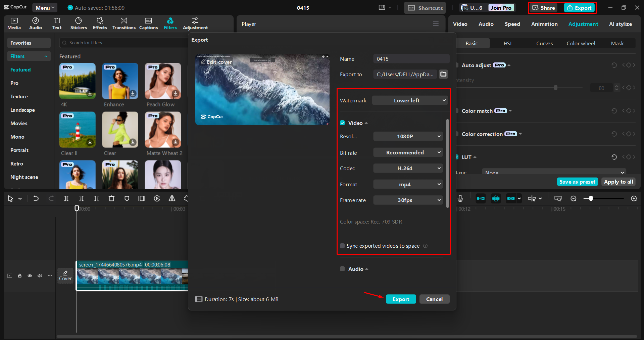Click the Export button in the dialog

pos(401,299)
